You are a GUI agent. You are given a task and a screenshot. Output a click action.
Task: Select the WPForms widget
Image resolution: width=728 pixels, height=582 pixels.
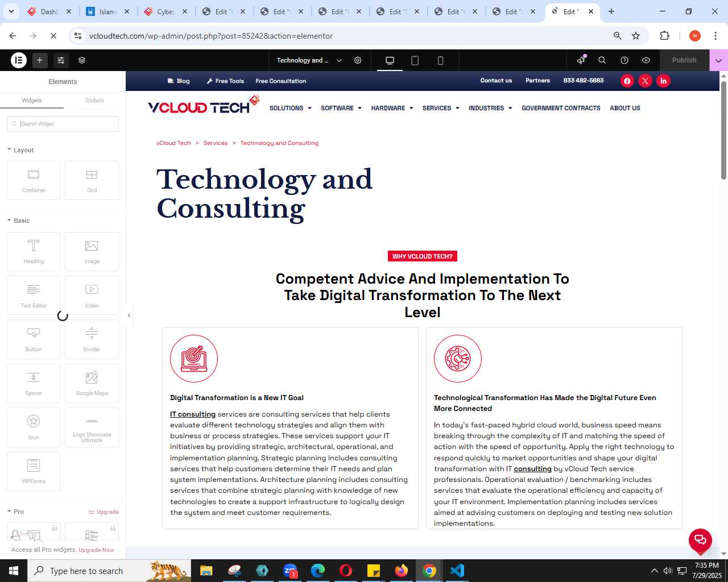[x=34, y=471]
